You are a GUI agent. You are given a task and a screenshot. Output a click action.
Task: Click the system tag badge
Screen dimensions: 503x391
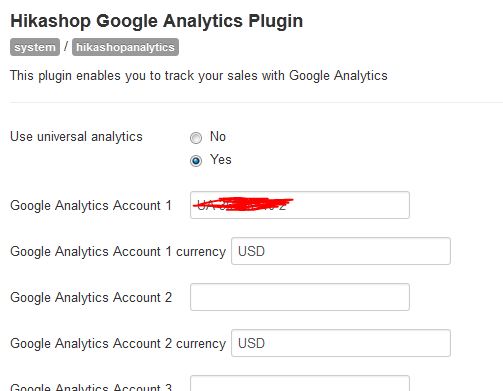pyautogui.click(x=35, y=47)
